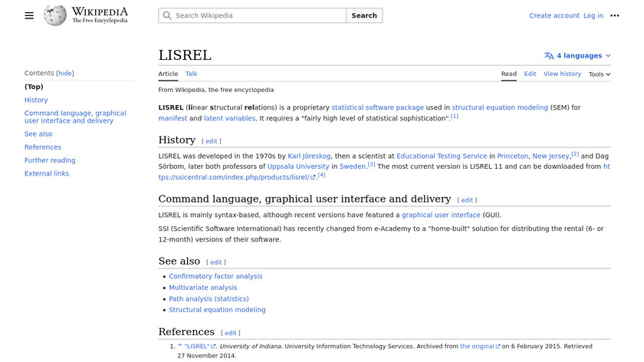The height and width of the screenshot is (362, 644).
Task: Open the original archived link
Action: tap(480, 347)
